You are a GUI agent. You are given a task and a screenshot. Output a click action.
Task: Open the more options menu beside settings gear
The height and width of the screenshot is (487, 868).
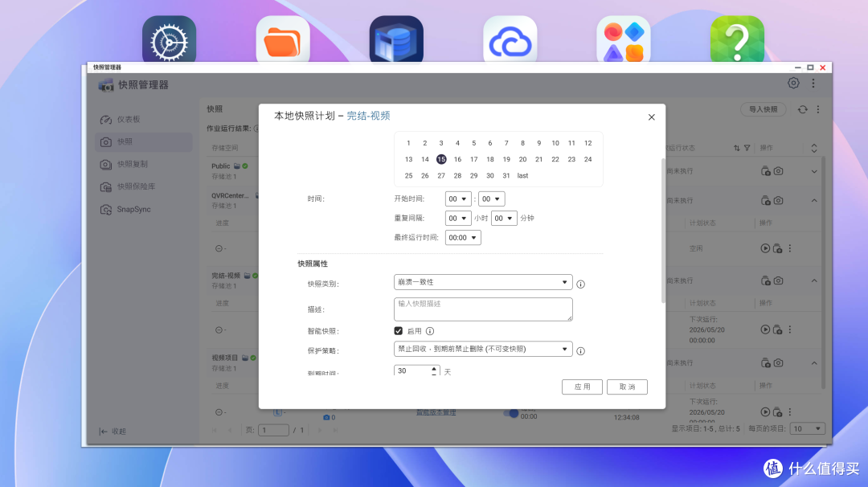[x=813, y=83]
